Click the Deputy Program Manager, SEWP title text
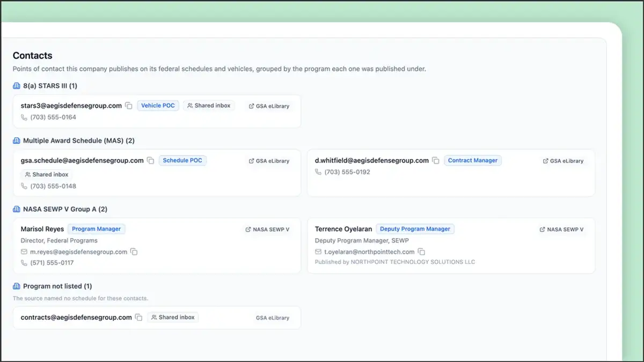The height and width of the screenshot is (362, 644). pyautogui.click(x=362, y=240)
